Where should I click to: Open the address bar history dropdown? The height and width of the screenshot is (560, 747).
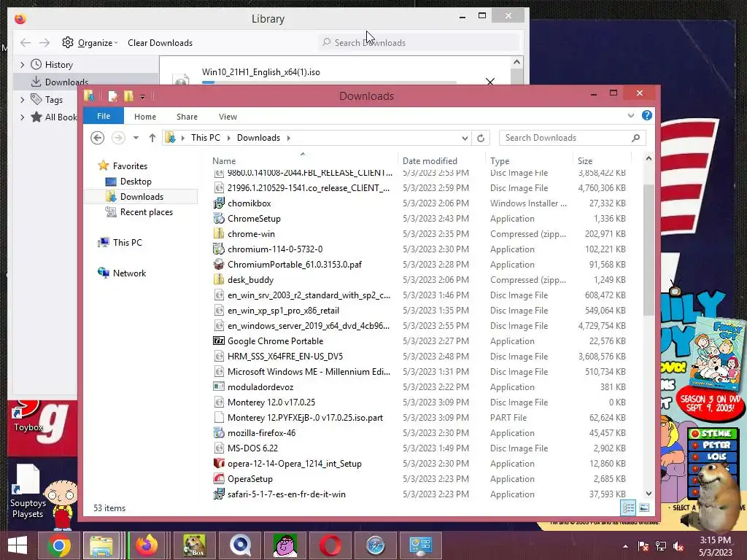click(x=465, y=138)
